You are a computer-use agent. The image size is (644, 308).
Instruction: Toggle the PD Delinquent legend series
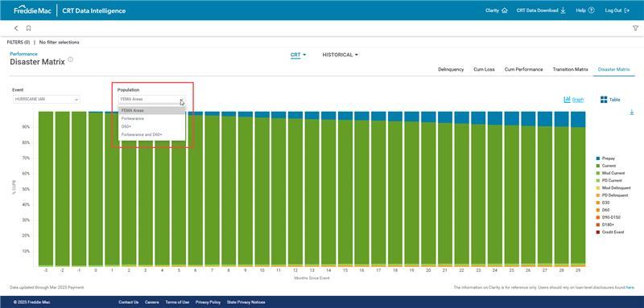point(612,195)
